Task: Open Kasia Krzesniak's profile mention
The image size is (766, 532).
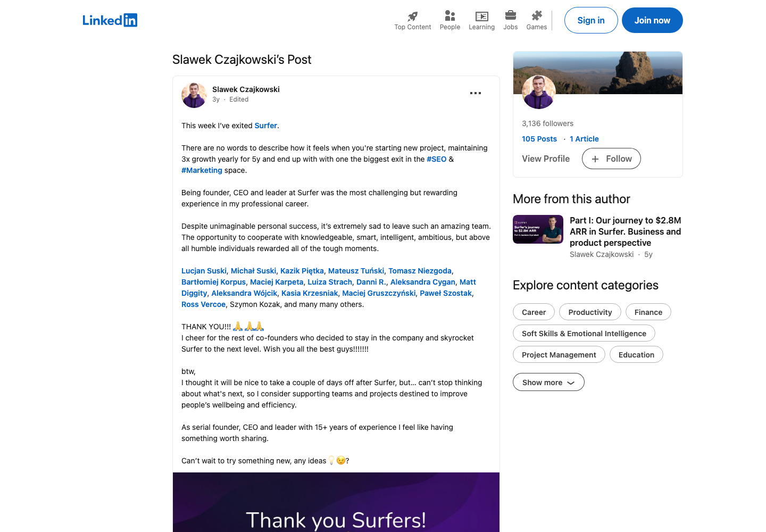Action: point(310,293)
